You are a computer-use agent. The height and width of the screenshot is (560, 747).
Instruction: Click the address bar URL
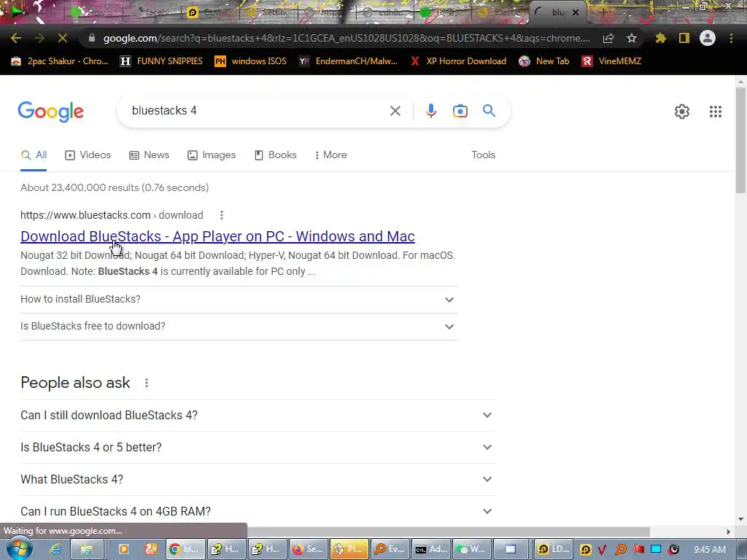point(347,38)
